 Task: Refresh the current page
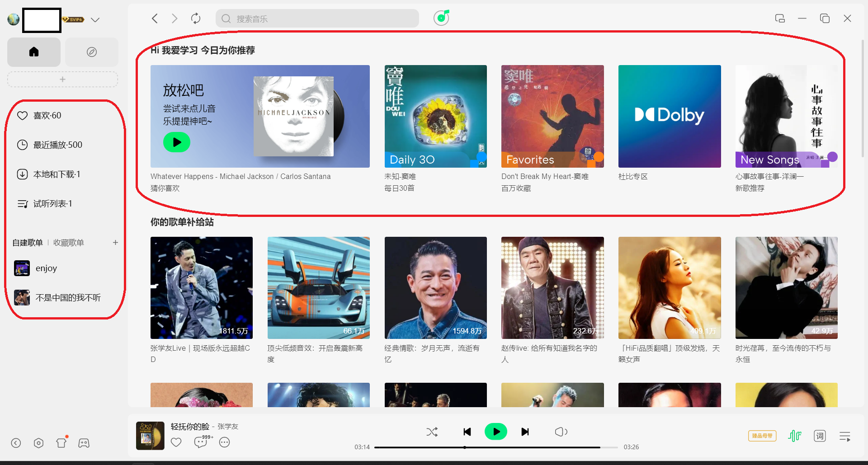click(196, 19)
